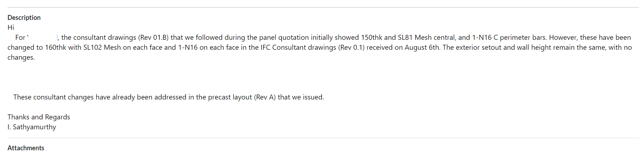644x162 pixels.
Task: Click the "Hi" greeting line
Action: coord(11,27)
